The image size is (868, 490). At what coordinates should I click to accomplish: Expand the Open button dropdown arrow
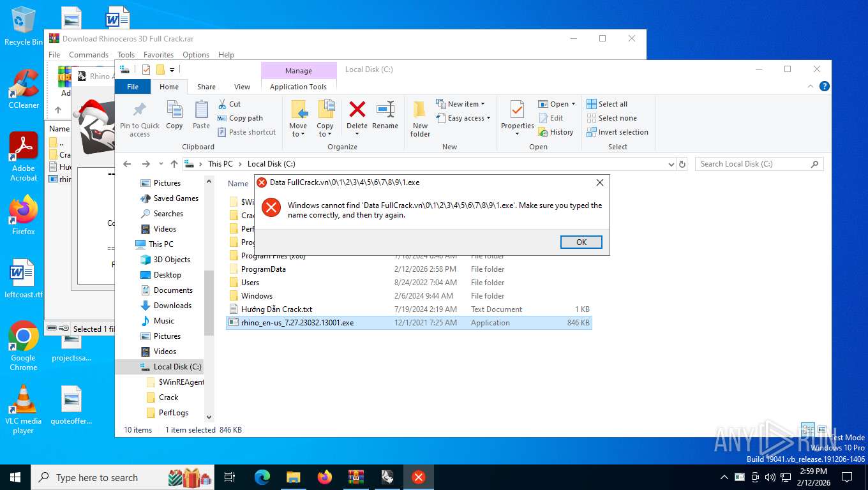[573, 104]
